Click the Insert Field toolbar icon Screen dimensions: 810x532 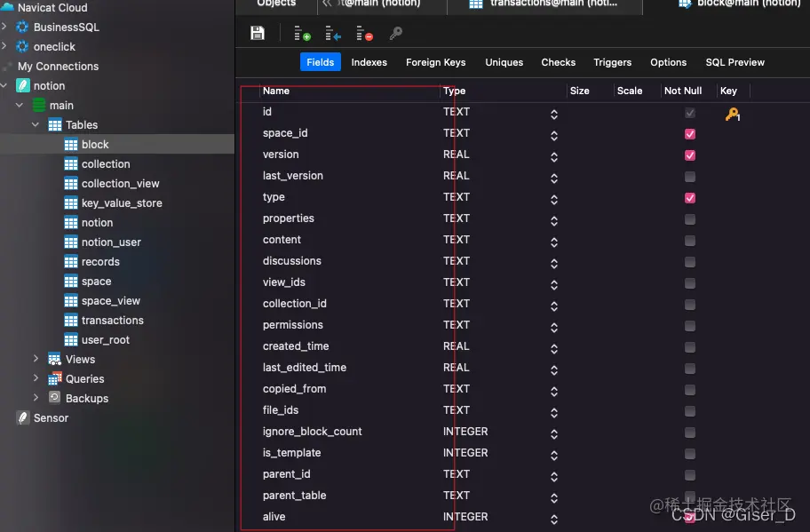[x=333, y=34]
